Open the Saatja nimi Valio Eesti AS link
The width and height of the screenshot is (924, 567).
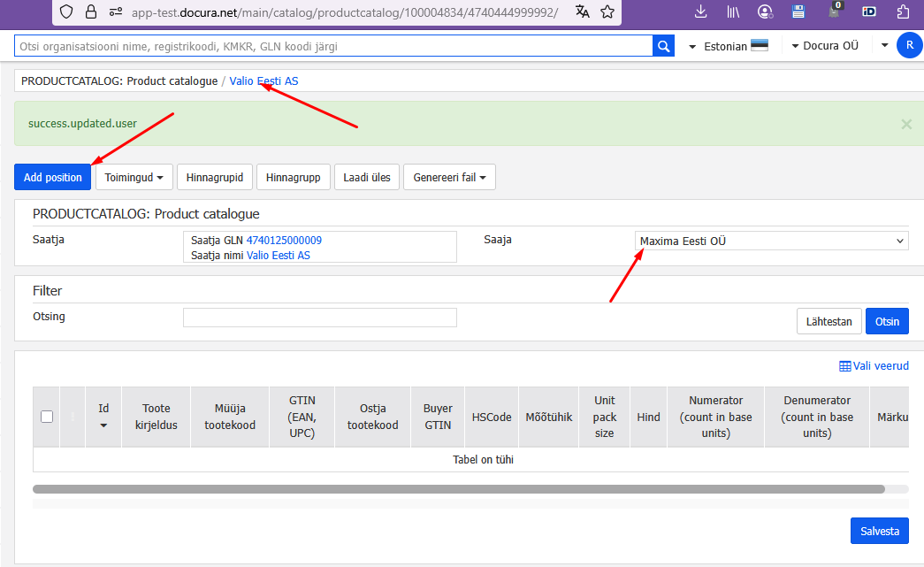279,256
